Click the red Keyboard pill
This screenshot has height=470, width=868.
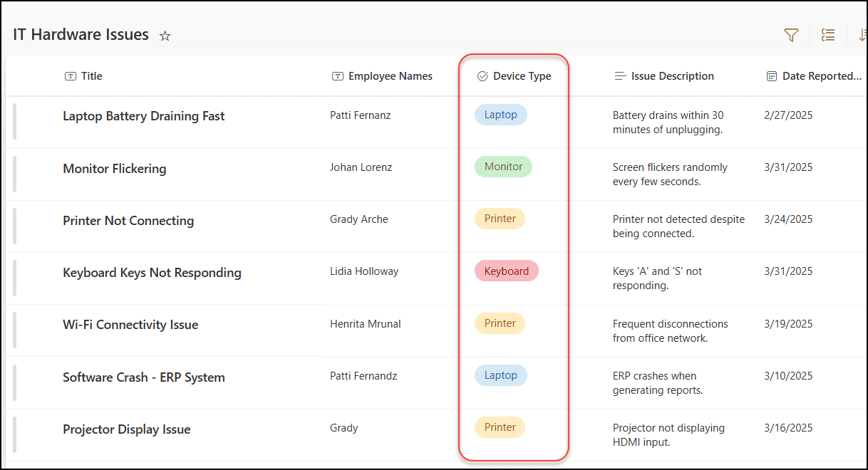click(507, 271)
